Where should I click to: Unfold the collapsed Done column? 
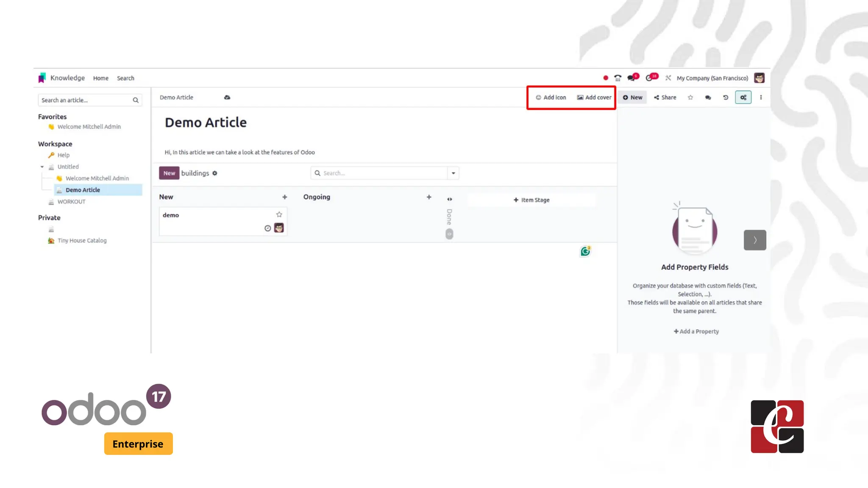[449, 199]
